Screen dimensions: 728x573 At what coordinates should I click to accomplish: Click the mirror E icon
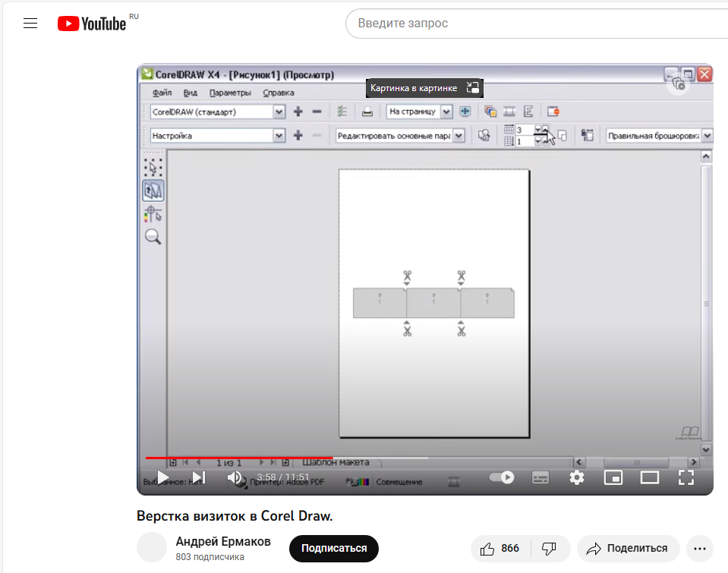coord(528,112)
